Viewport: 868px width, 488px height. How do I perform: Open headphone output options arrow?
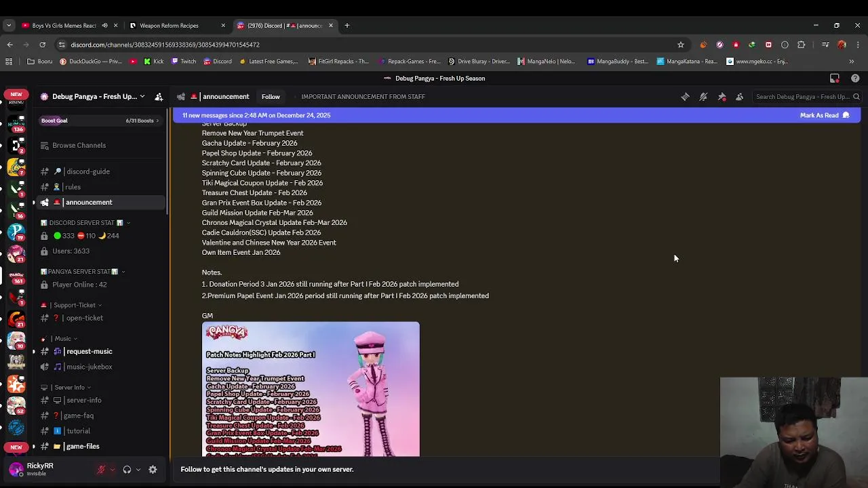pyautogui.click(x=138, y=469)
